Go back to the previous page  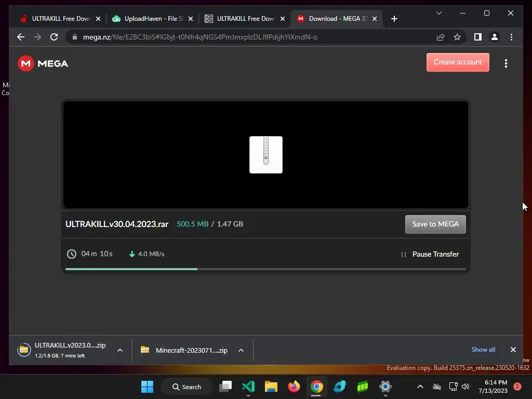[x=21, y=37]
